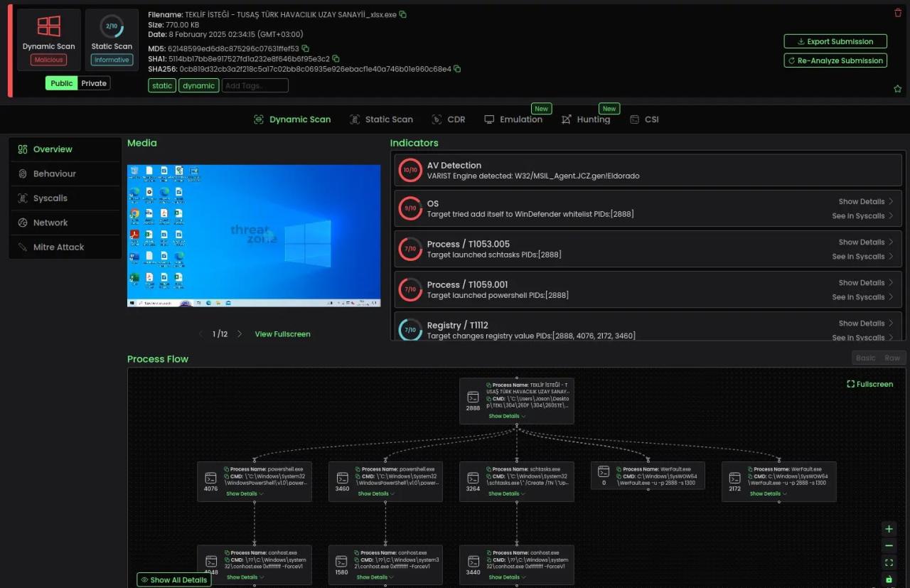Show Details on the OS indicator

click(x=861, y=201)
